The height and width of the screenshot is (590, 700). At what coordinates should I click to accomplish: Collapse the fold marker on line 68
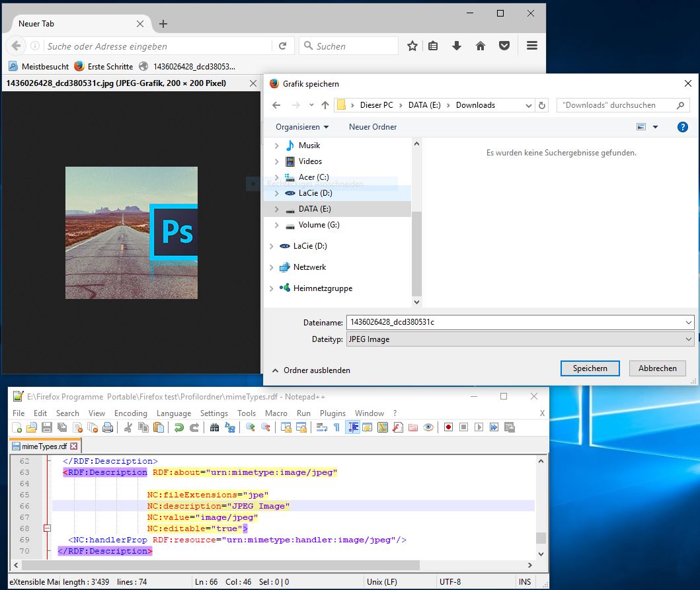[47, 528]
